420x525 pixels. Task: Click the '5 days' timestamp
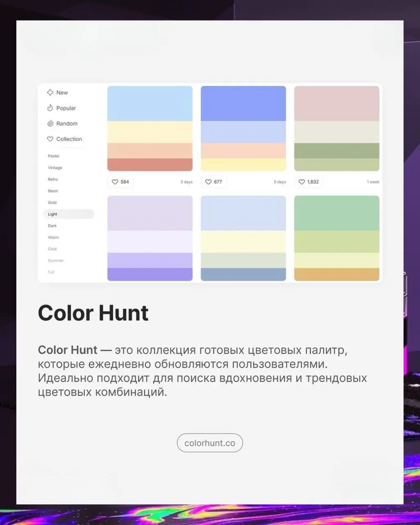click(280, 182)
